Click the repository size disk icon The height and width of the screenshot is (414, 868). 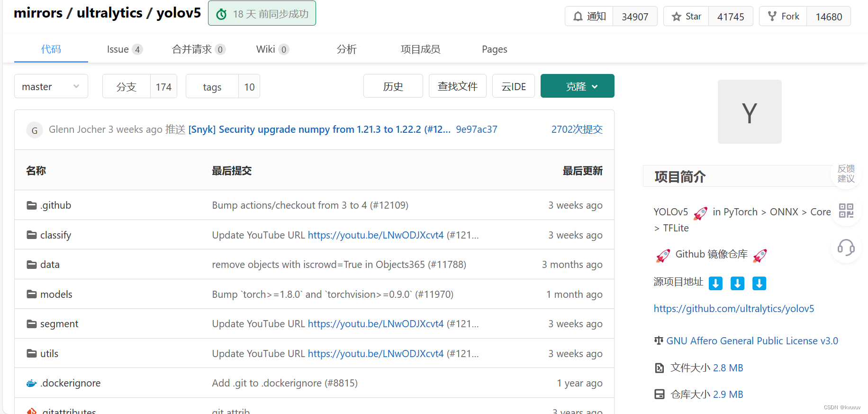coord(660,395)
